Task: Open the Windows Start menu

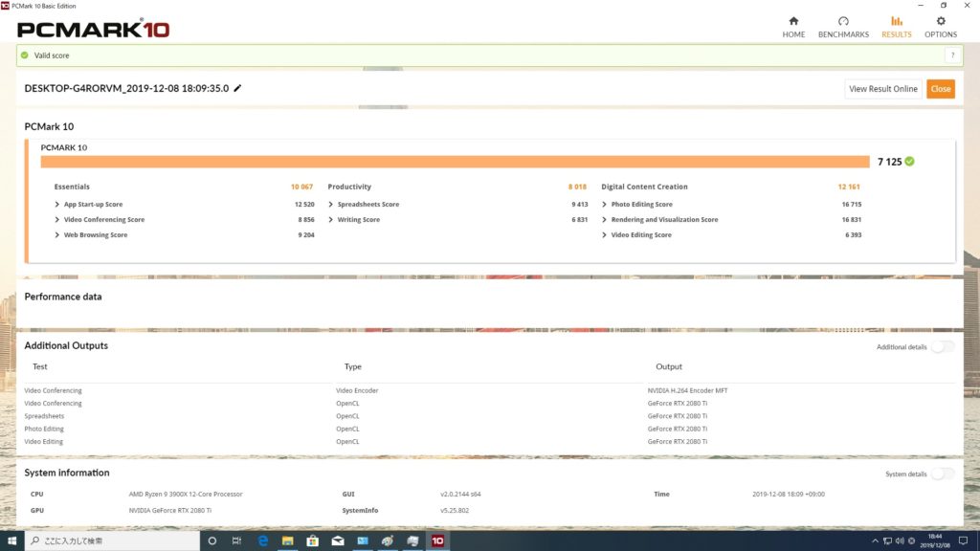Action: [x=11, y=540]
